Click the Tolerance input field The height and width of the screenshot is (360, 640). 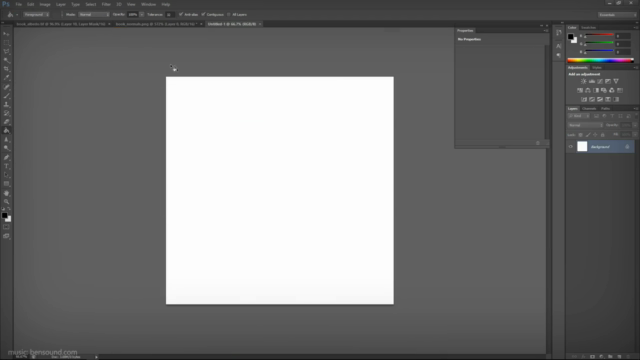(169, 14)
